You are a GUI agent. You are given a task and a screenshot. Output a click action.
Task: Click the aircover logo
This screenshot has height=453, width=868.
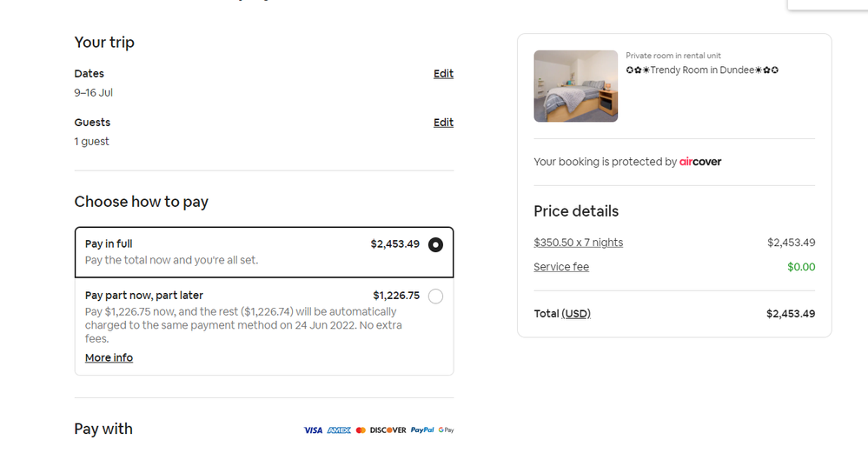click(x=700, y=162)
